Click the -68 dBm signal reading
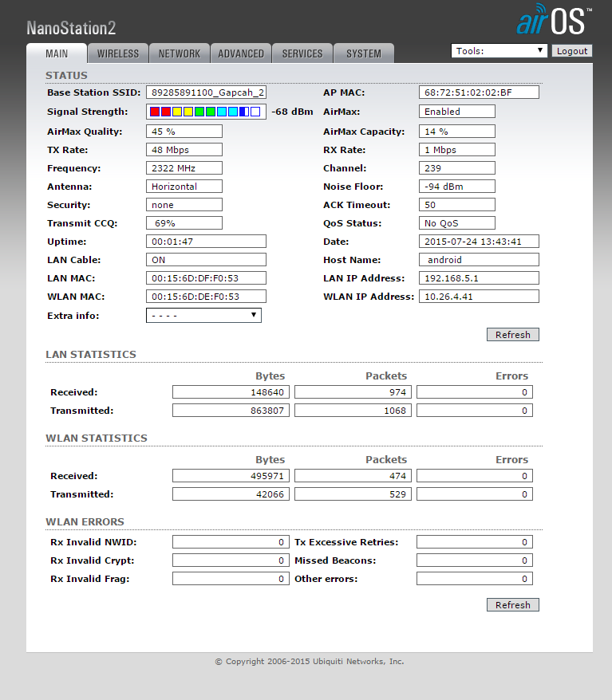Screen dimensions: 612x700 tap(292, 112)
